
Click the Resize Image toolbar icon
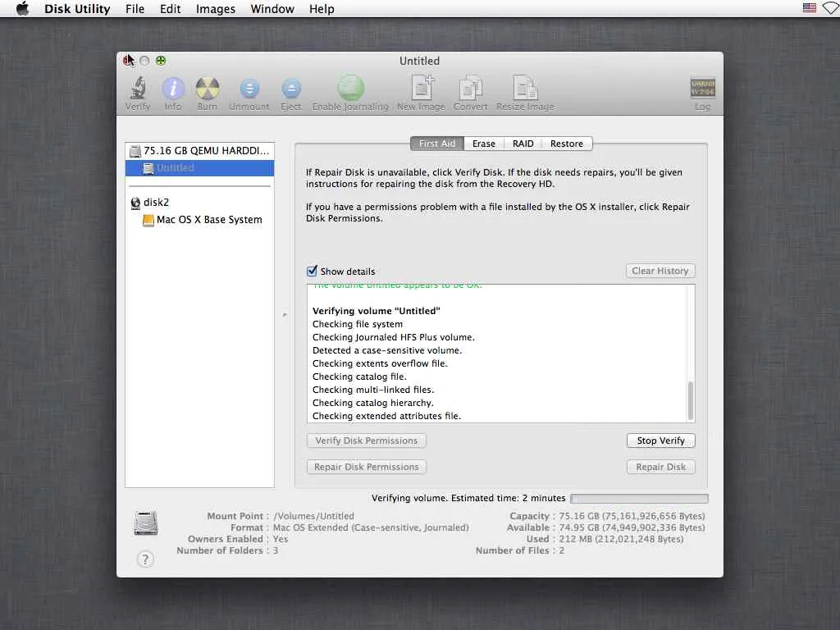click(525, 88)
